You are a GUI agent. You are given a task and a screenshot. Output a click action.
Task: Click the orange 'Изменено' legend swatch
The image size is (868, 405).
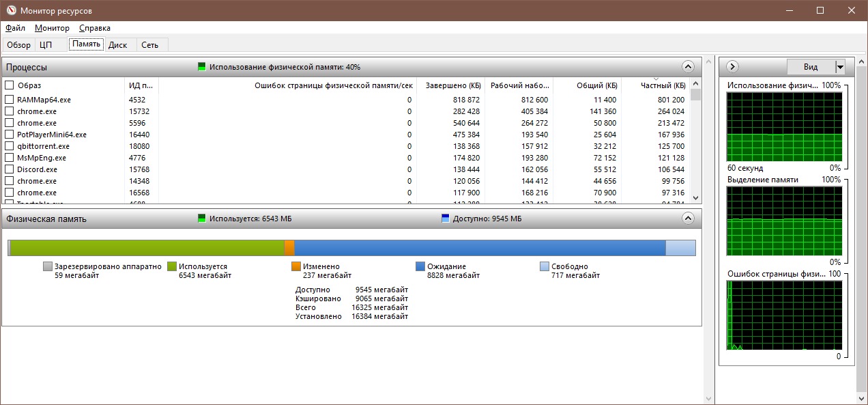(296, 266)
